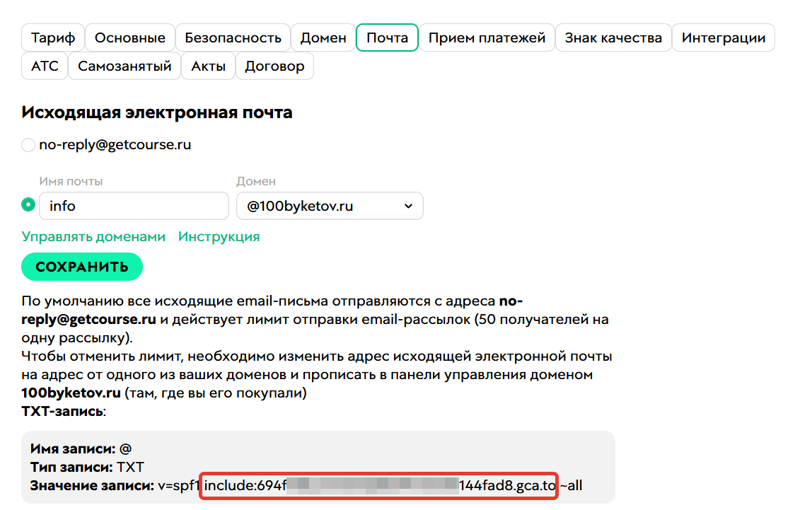Click the bold 100byketov.ru domain name text
This screenshot has width=812, height=510.
click(x=71, y=393)
